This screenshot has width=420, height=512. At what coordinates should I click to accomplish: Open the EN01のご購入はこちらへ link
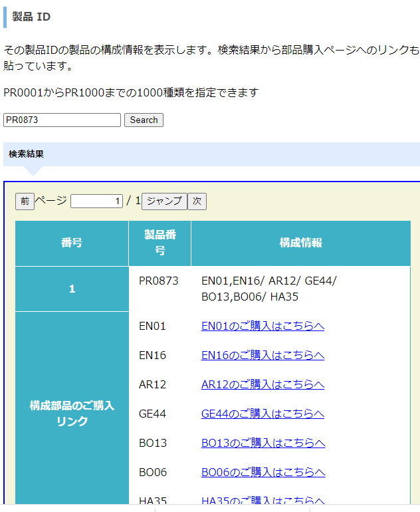click(262, 326)
